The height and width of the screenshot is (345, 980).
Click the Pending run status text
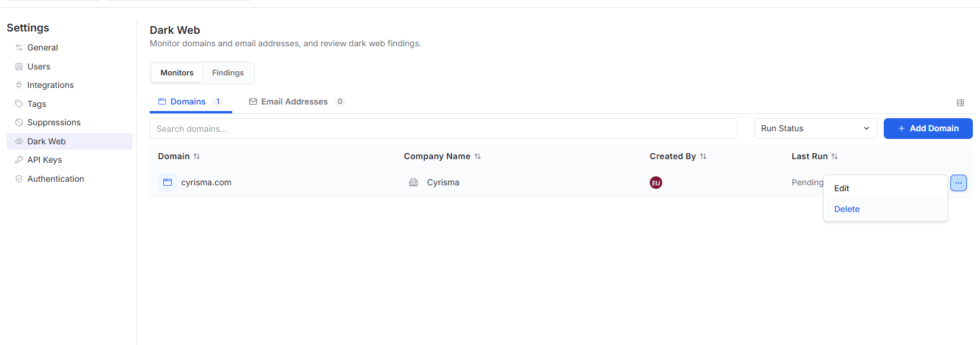[x=807, y=182]
